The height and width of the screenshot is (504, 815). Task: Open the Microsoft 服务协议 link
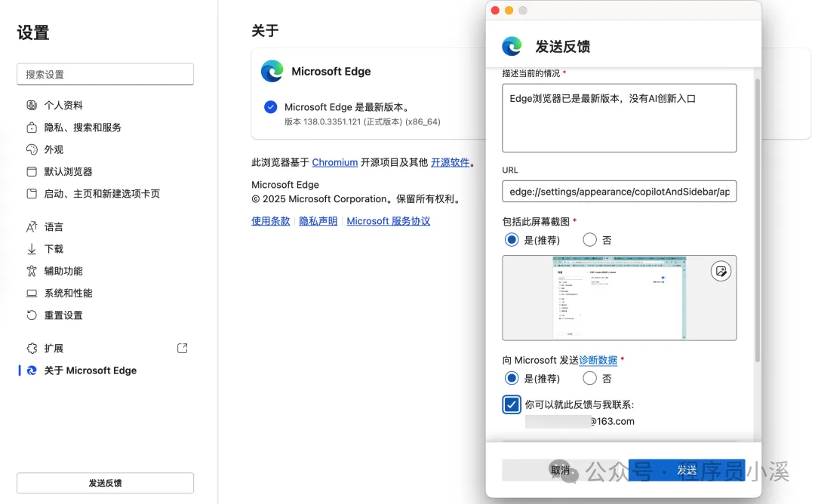389,221
